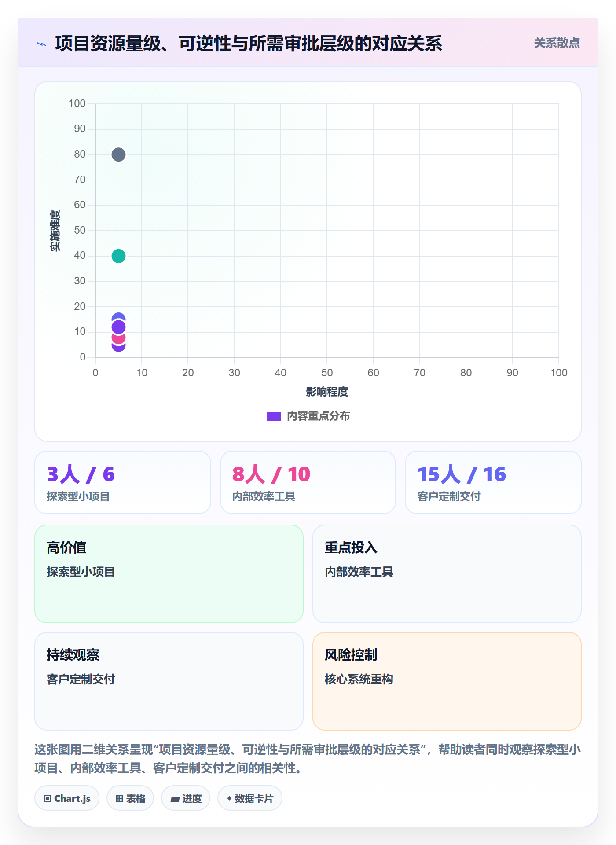Click x-axis tick label 50
The image size is (616, 845).
pos(327,373)
